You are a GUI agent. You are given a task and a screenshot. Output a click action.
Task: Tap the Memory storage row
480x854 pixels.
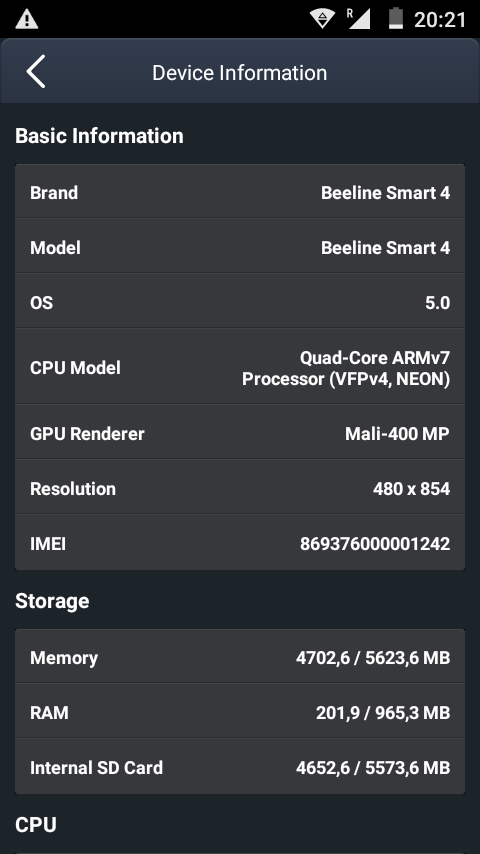(240, 657)
